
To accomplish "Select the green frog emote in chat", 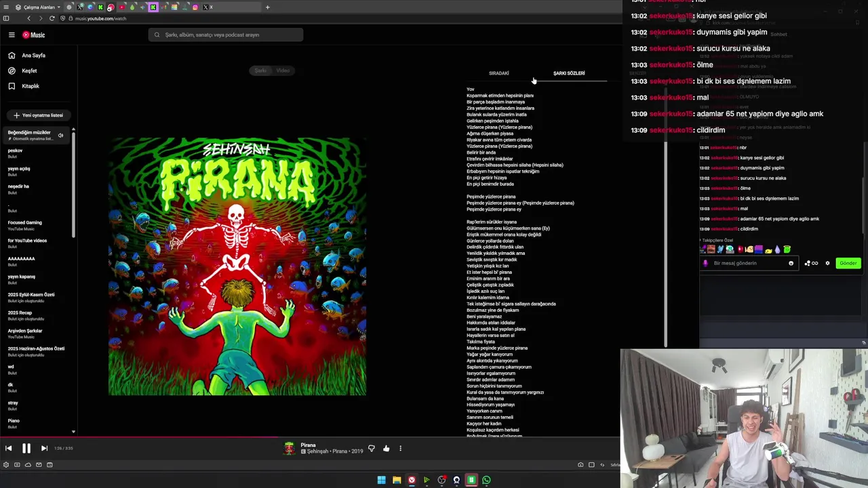I will click(787, 249).
